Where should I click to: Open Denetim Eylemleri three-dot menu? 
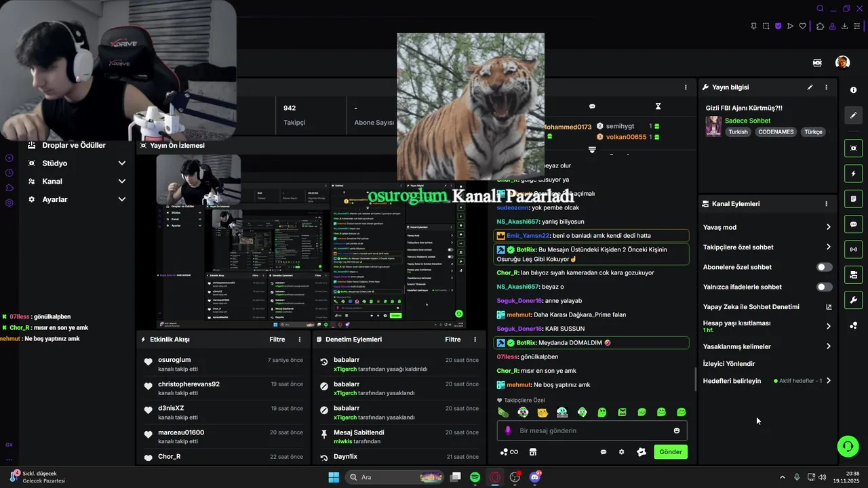(475, 340)
